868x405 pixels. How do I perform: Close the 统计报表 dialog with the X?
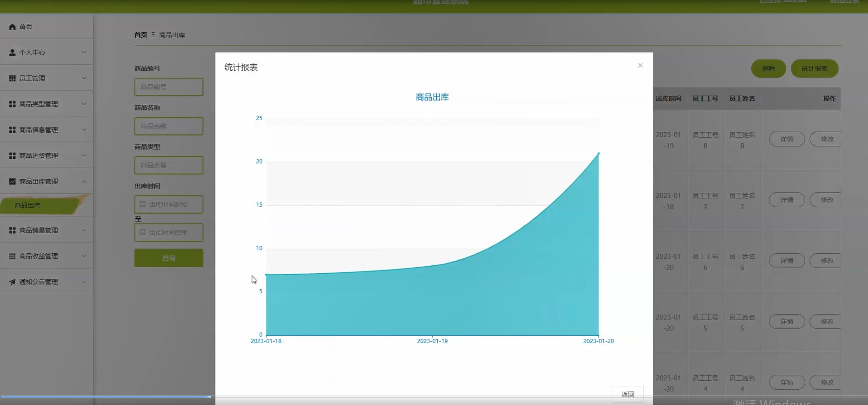[x=640, y=65]
